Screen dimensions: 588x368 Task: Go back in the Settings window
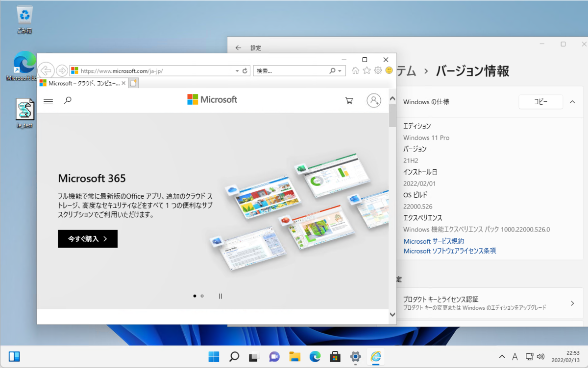[x=238, y=48]
